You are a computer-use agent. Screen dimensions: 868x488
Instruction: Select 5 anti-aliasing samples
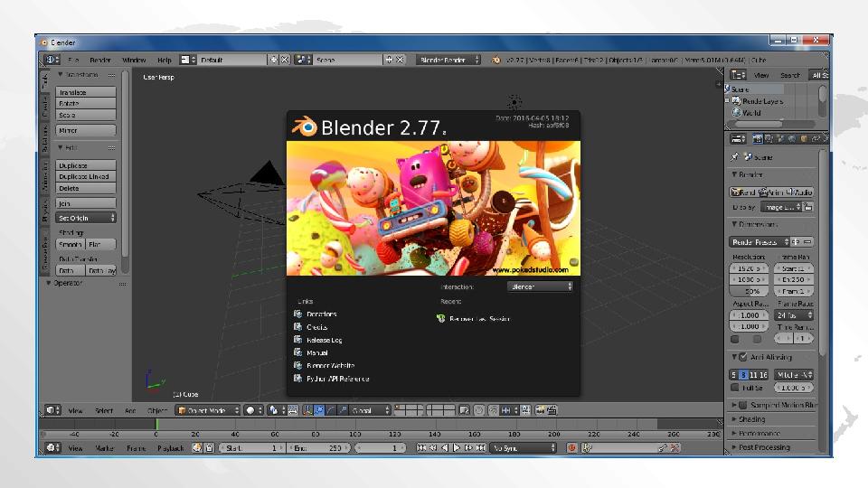(734, 374)
